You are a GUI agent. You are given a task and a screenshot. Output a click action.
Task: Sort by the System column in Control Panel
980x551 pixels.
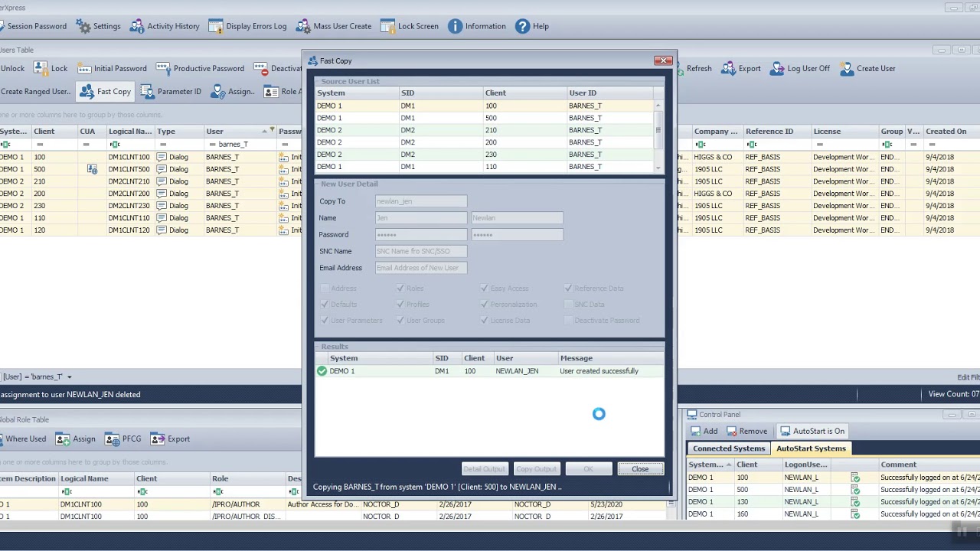point(710,465)
